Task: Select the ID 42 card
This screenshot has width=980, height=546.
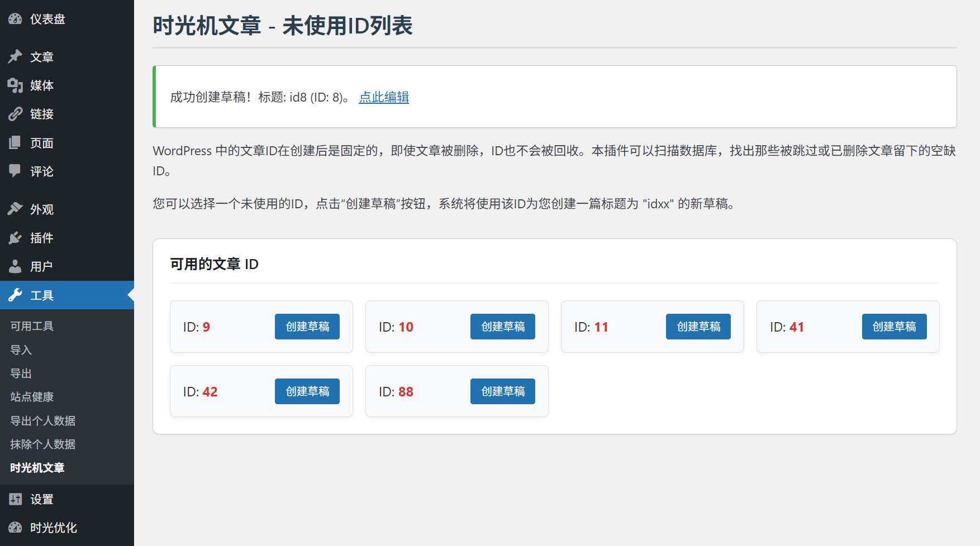Action: click(x=223, y=391)
